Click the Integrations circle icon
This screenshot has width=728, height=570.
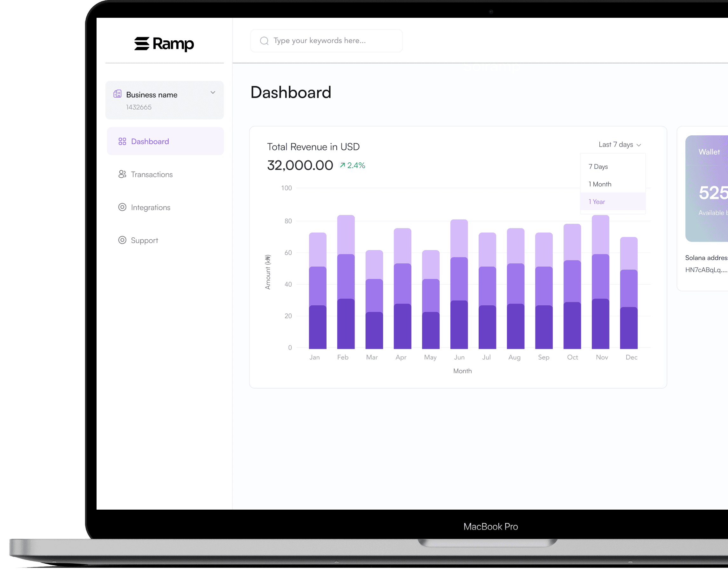pos(123,207)
